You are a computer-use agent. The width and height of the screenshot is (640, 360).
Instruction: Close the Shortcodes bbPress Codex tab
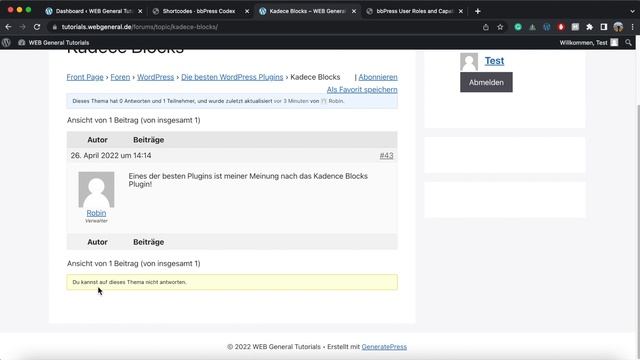tap(247, 11)
